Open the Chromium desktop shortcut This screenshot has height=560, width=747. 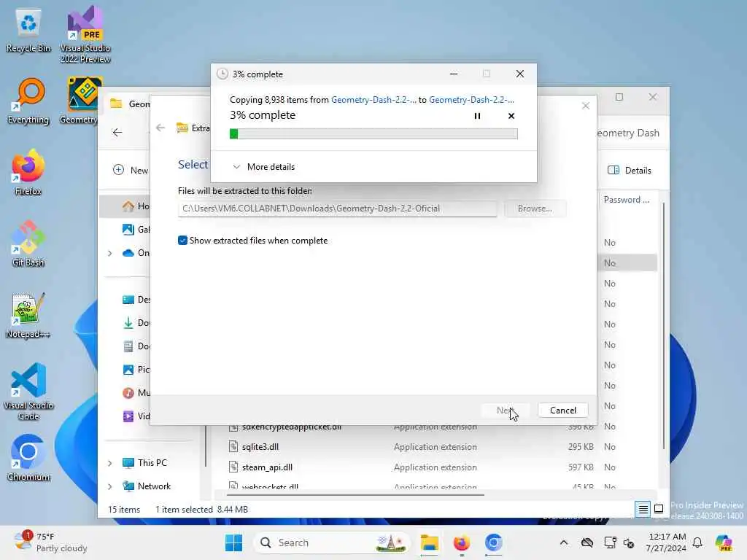tap(28, 458)
